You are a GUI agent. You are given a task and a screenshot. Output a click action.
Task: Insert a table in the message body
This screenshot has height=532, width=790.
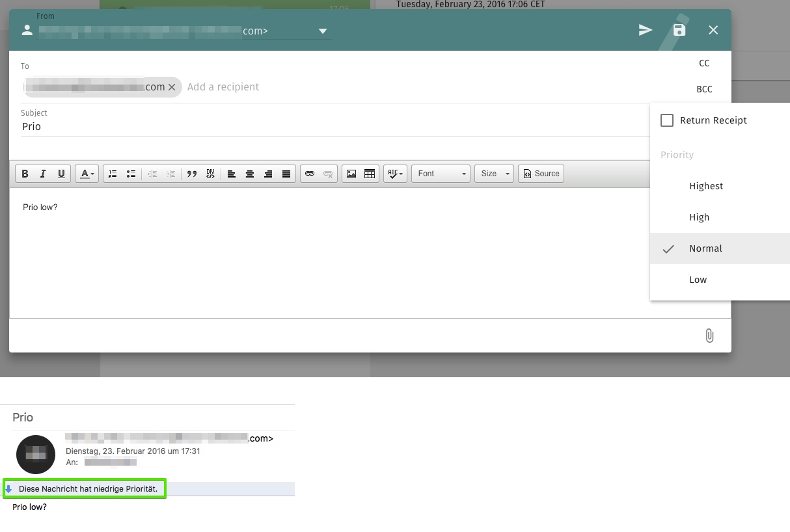point(370,174)
